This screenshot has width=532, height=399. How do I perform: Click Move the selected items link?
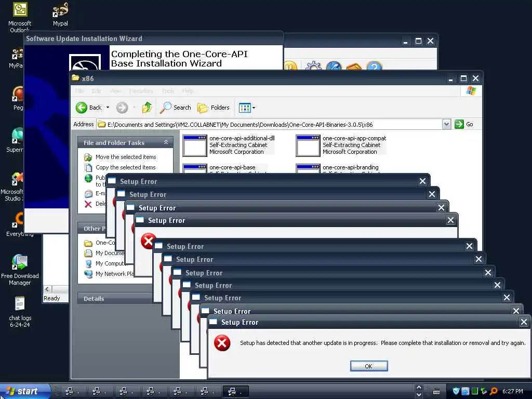pyautogui.click(x=126, y=157)
